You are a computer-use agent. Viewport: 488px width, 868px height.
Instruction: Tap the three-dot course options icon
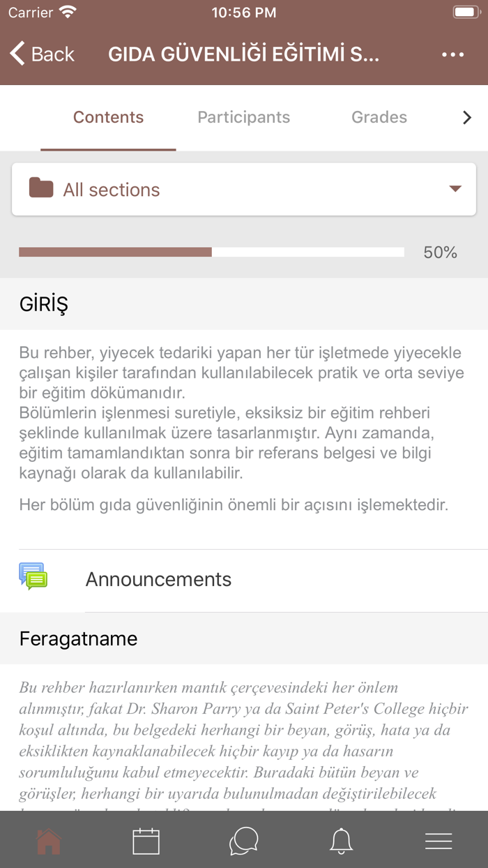click(x=452, y=54)
